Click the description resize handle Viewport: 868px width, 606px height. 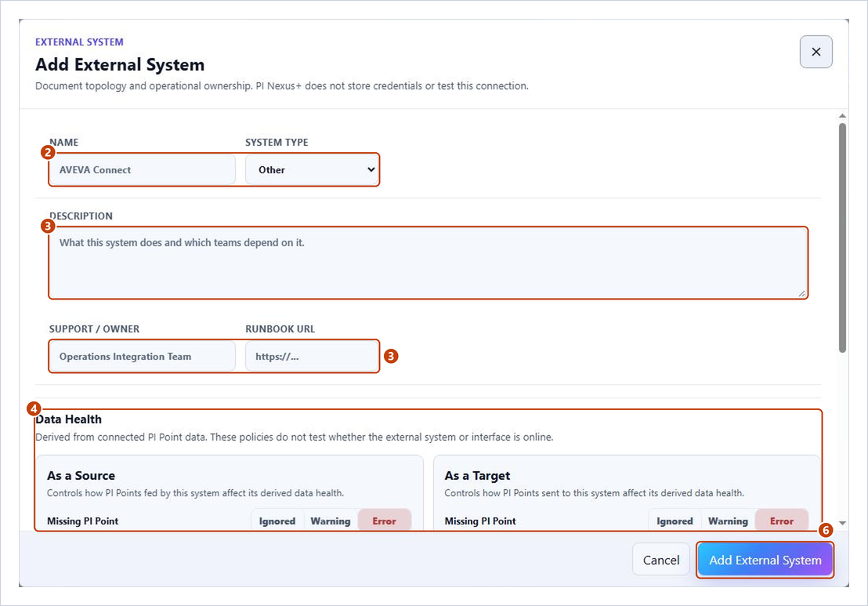coord(801,293)
